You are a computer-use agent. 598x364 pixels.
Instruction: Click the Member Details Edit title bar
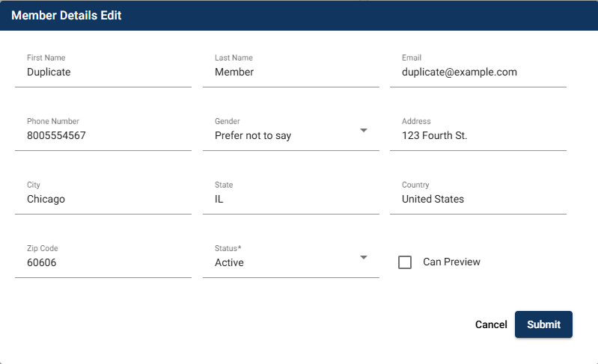67,16
